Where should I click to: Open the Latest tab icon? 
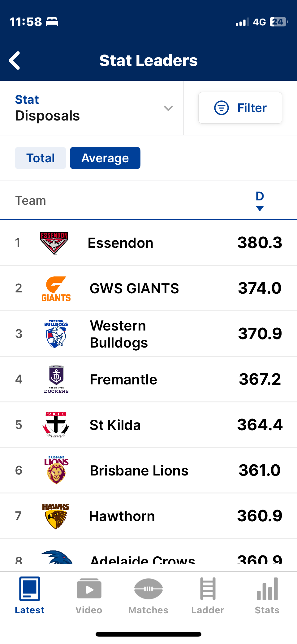coord(30,589)
